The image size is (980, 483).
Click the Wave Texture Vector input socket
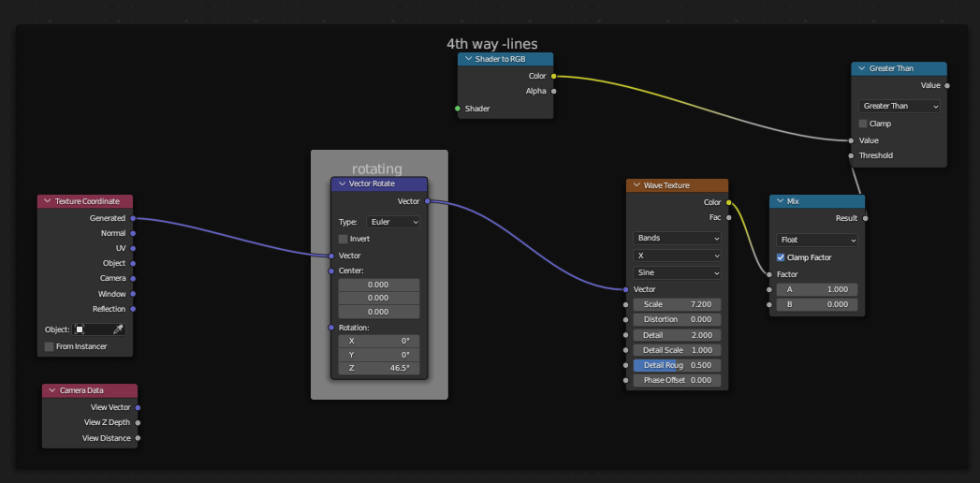(x=625, y=289)
